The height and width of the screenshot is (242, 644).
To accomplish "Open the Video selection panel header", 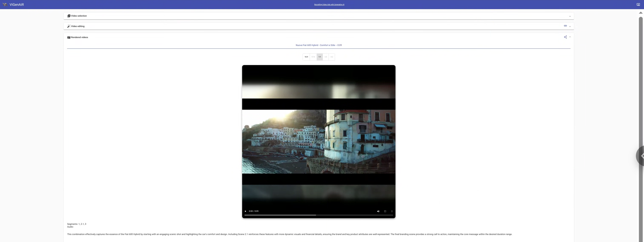I will tap(319, 16).
